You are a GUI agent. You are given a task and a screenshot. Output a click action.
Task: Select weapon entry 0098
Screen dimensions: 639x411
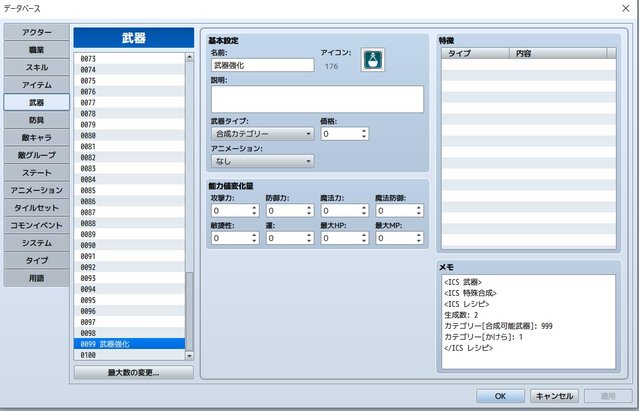(x=129, y=333)
